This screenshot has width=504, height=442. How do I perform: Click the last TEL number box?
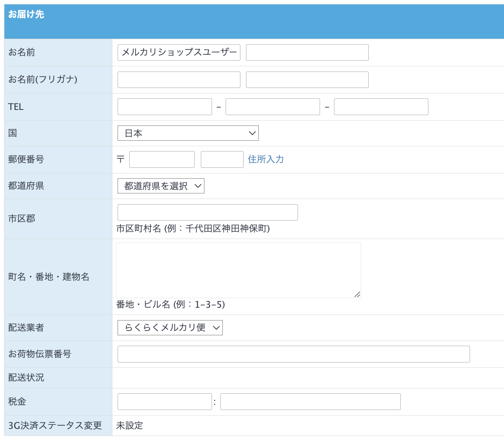click(381, 107)
